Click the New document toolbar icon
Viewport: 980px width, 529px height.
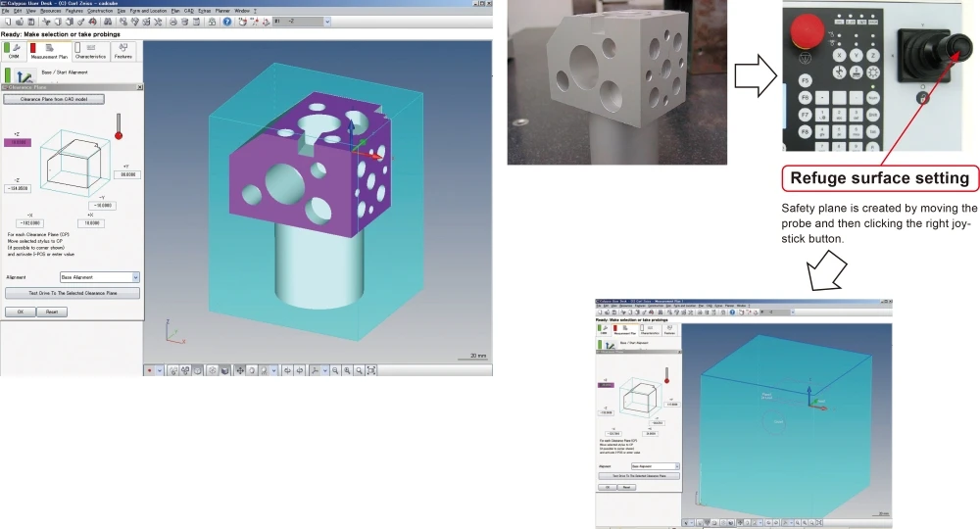pos(8,20)
